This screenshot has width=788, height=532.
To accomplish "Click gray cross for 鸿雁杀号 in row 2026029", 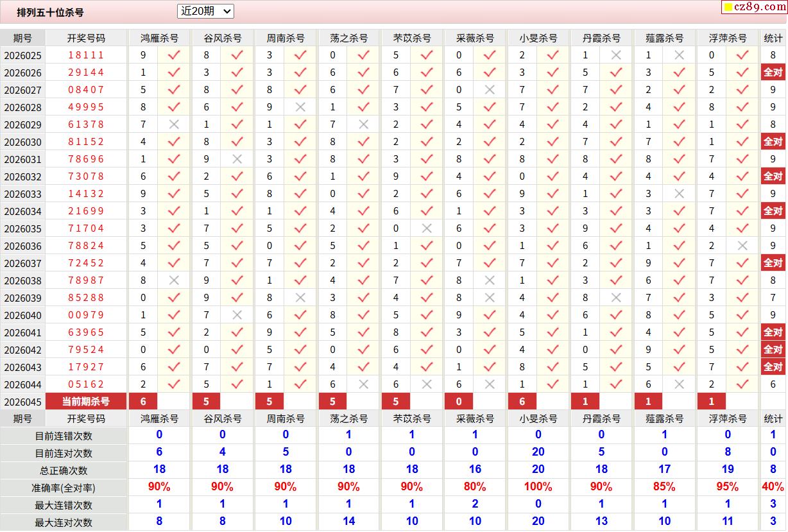I will (174, 124).
